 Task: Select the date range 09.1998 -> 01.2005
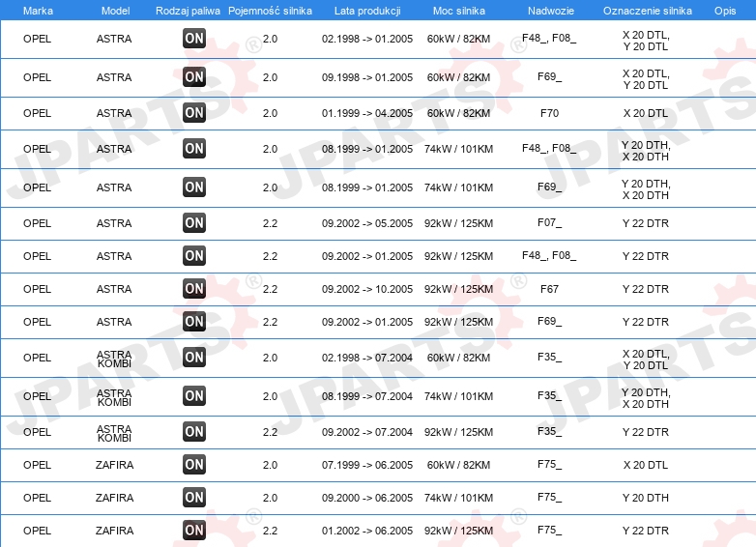point(367,77)
